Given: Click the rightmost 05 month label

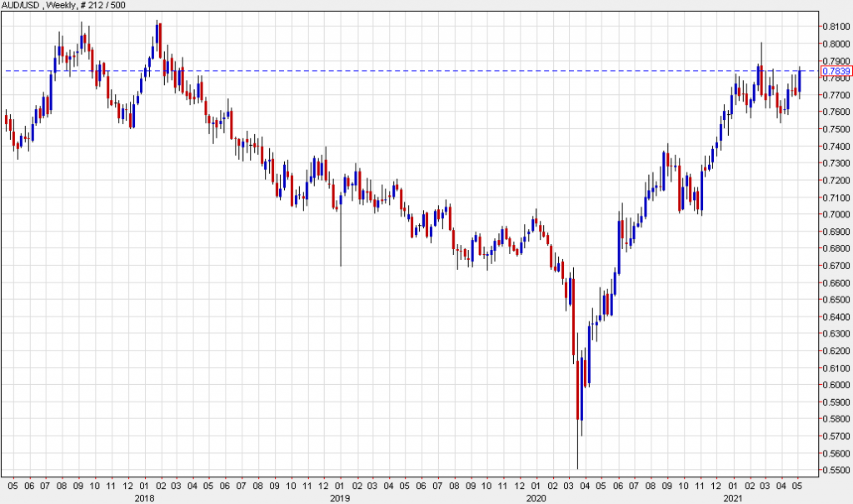Looking at the screenshot, I should pos(797,484).
